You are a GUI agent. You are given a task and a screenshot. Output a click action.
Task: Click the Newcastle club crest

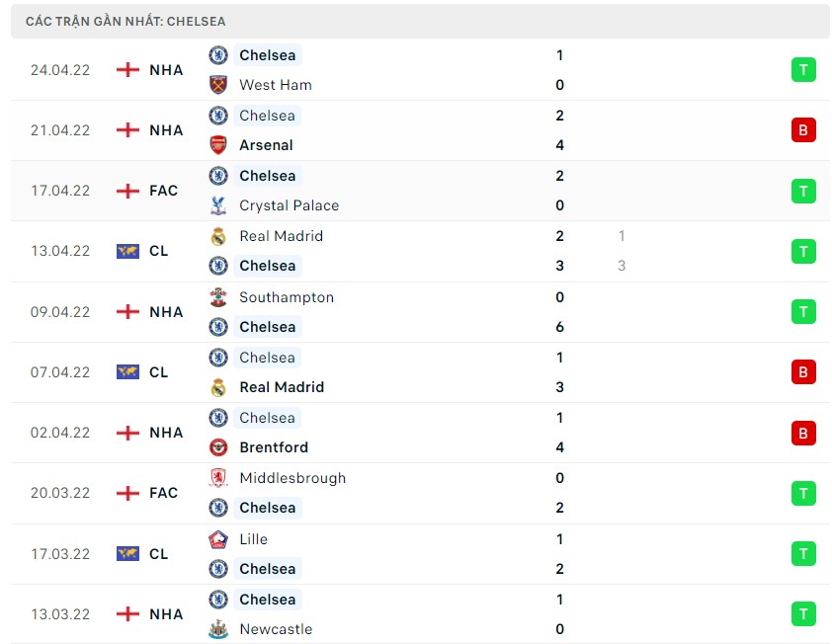[x=218, y=629]
